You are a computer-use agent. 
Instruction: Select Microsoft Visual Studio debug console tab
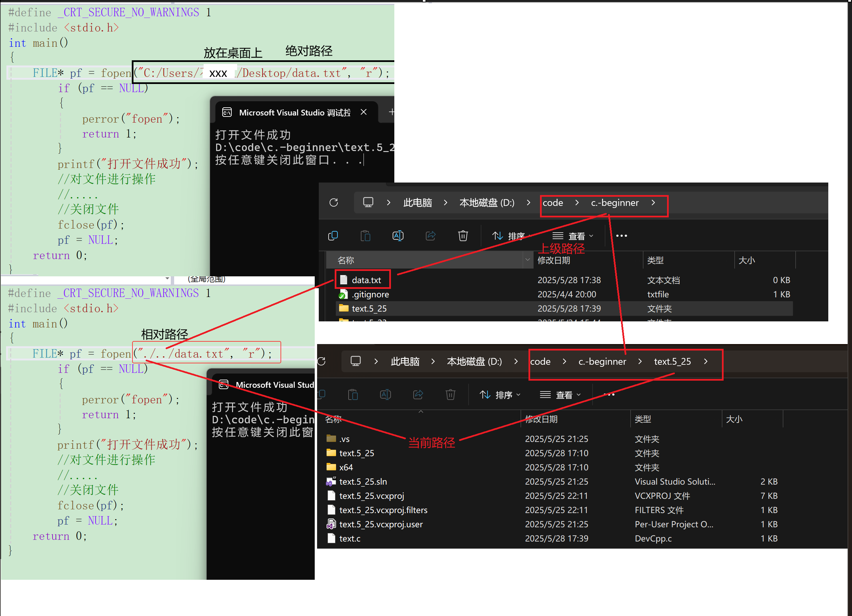point(294,112)
